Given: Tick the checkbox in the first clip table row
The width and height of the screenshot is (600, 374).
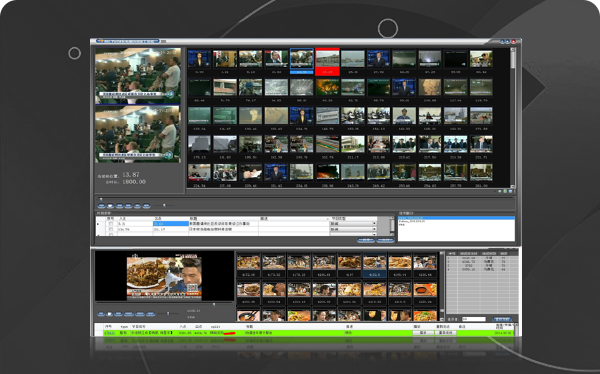Looking at the screenshot, I should coord(111,224).
